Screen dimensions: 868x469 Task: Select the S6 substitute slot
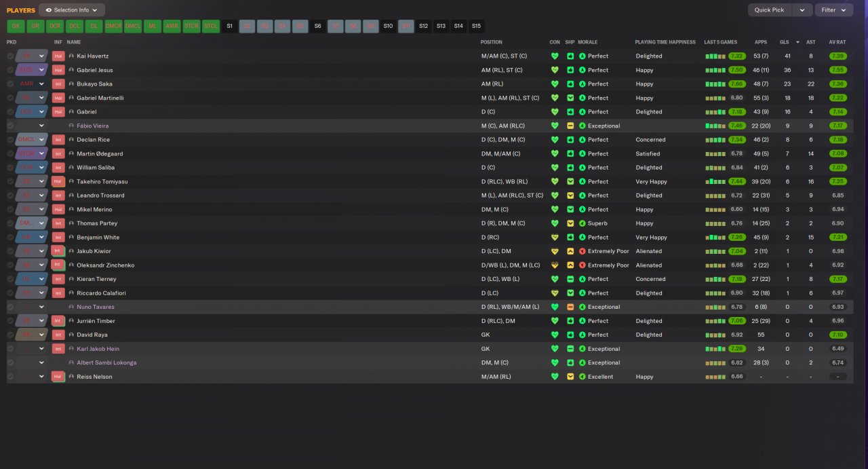click(317, 26)
